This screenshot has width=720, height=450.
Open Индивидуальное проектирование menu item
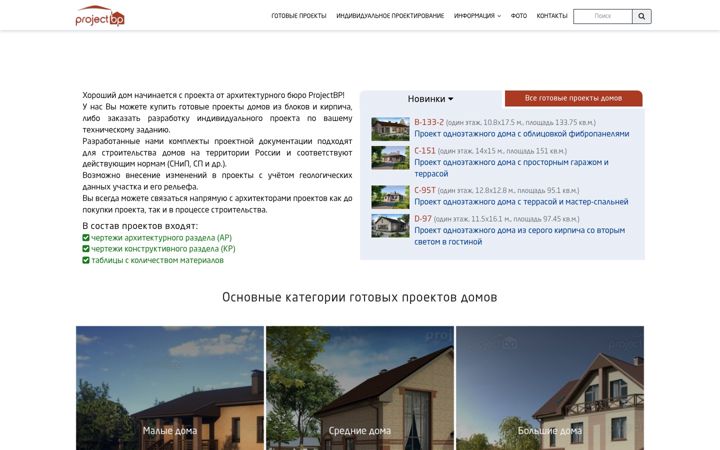(390, 16)
